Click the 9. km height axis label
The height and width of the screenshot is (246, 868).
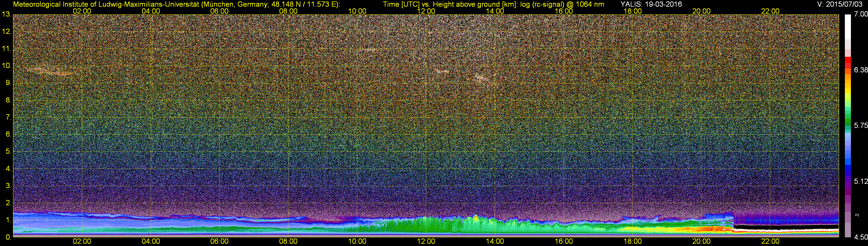click(x=8, y=83)
